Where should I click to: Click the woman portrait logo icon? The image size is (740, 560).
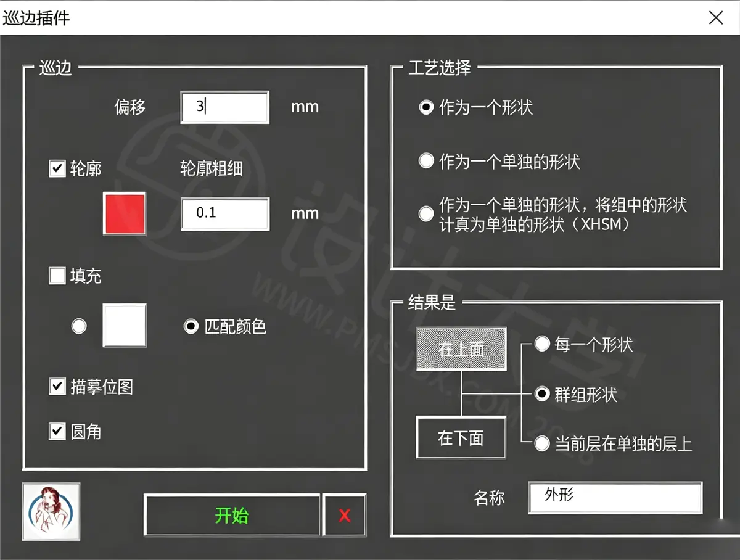pos(51,511)
